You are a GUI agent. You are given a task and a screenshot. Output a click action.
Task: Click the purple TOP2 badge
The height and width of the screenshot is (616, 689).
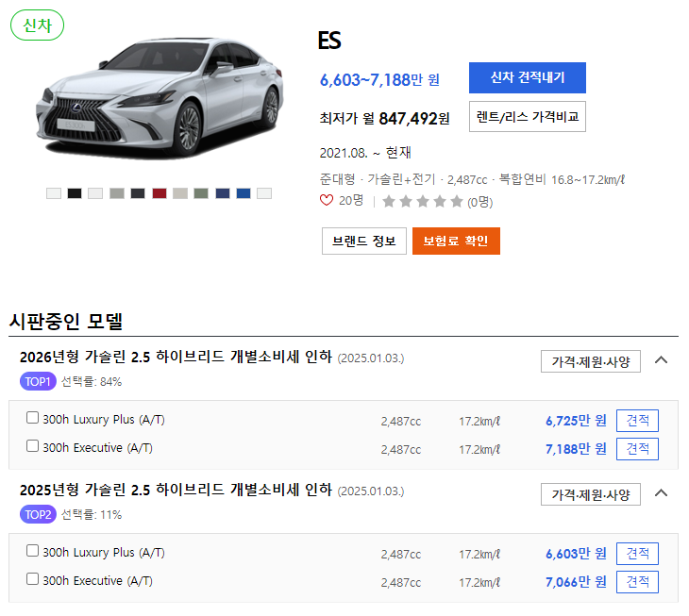[x=38, y=514]
